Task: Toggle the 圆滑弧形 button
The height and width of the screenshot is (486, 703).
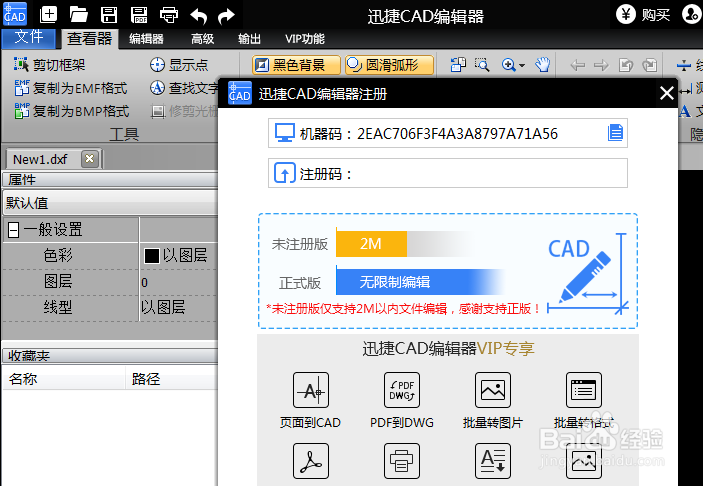Action: (x=390, y=65)
